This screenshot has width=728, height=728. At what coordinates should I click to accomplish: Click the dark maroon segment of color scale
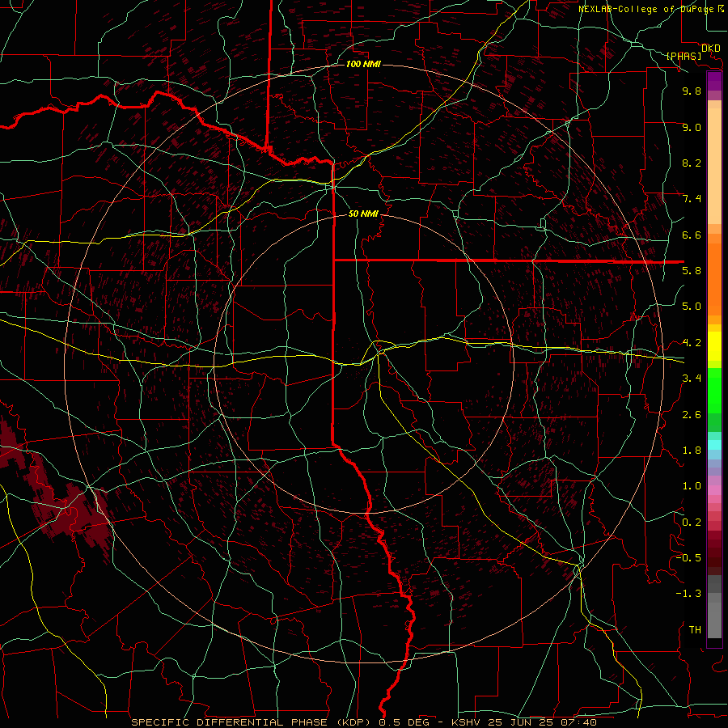[714, 552]
